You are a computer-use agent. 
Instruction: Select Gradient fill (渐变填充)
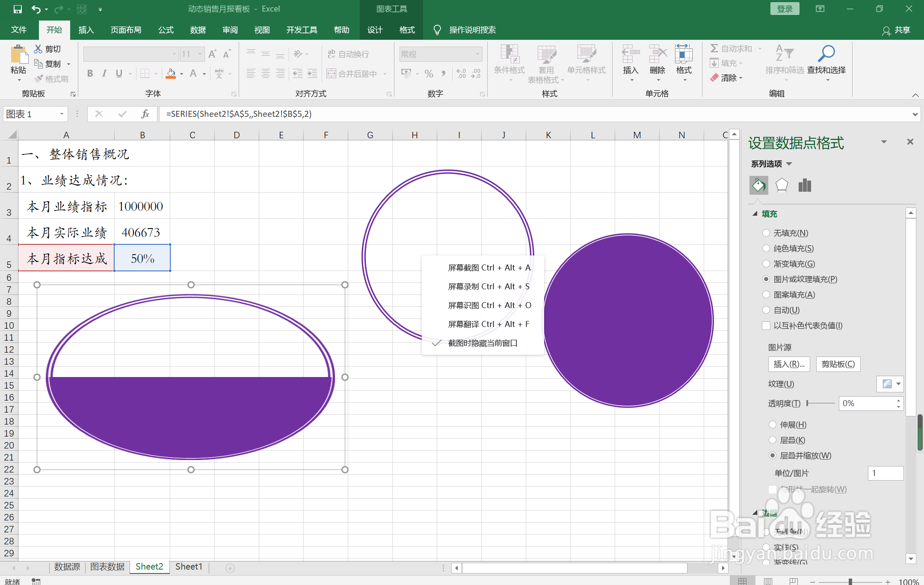(766, 264)
